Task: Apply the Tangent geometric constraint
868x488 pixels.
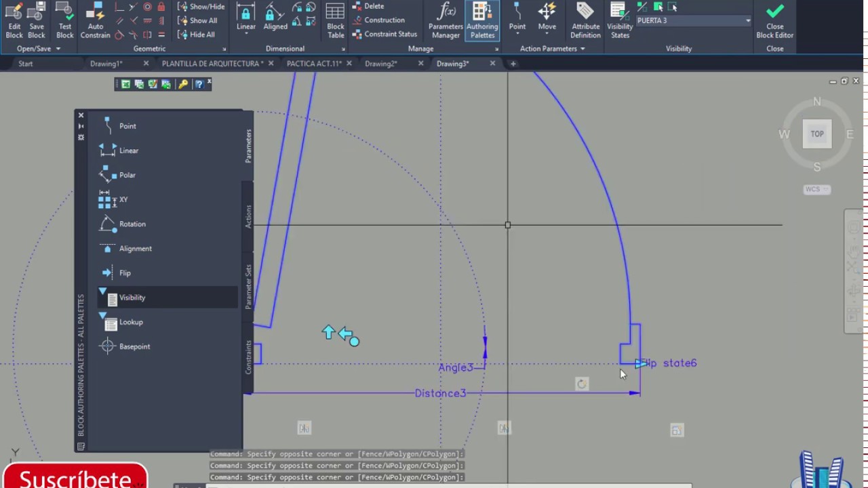Action: coord(119,35)
